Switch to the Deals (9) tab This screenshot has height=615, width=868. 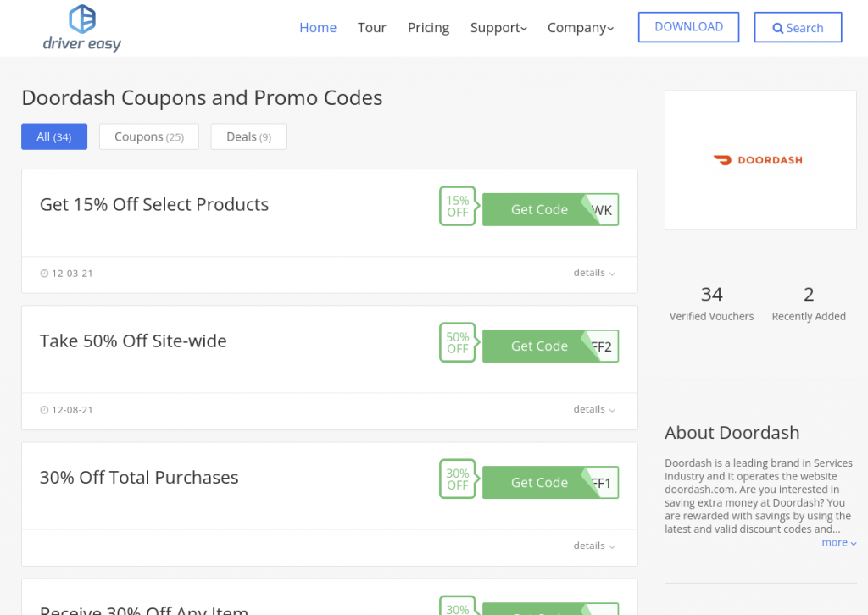point(248,136)
